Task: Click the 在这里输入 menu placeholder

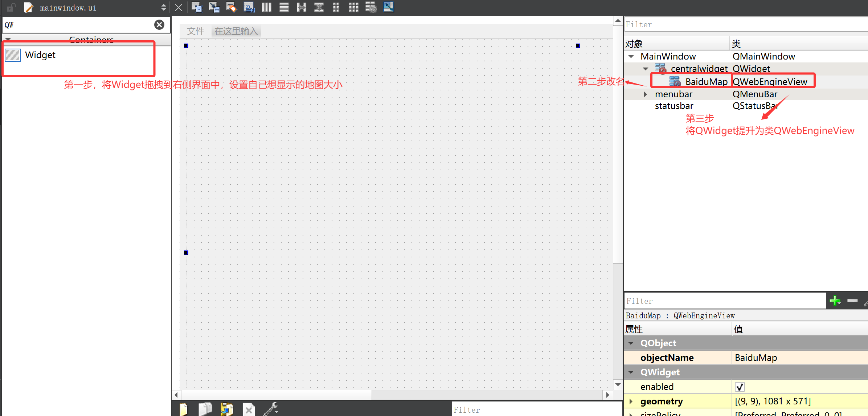Action: pos(236,31)
